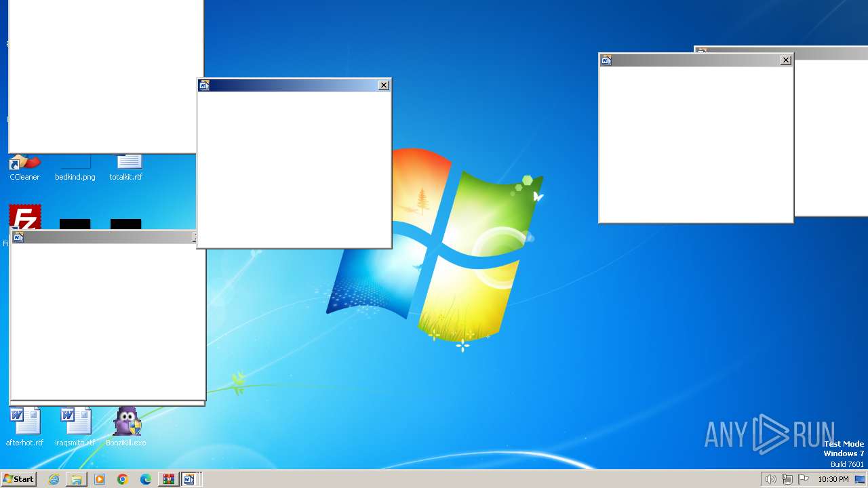Open the iraqsmith.rtf Word document icon
Image resolution: width=868 pixels, height=488 pixels.
75,427
